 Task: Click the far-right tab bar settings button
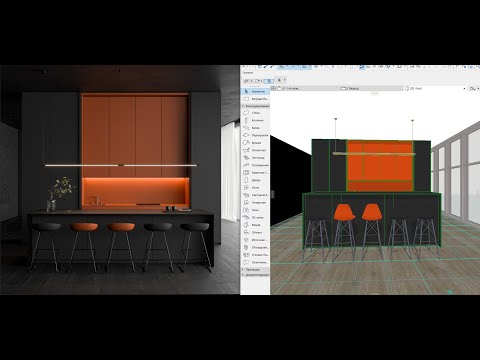472,88
